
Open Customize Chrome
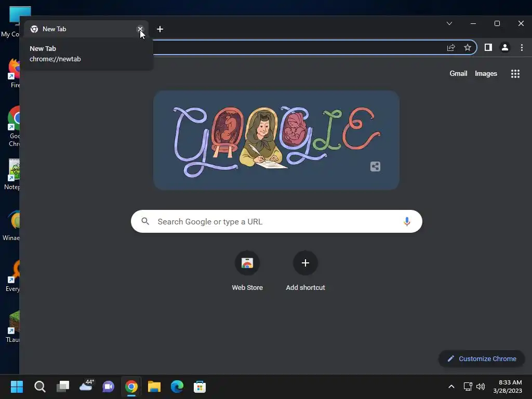point(482,359)
